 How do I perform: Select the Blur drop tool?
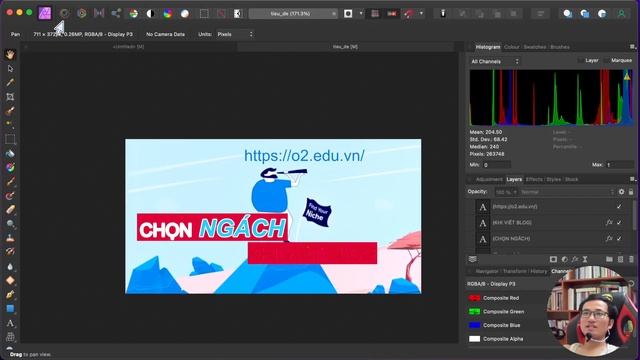pyautogui.click(x=10, y=267)
